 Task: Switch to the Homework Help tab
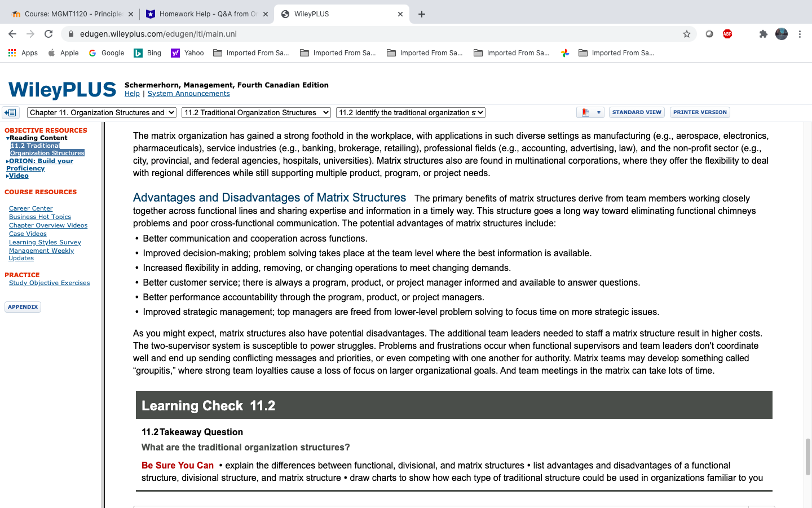coord(207,14)
